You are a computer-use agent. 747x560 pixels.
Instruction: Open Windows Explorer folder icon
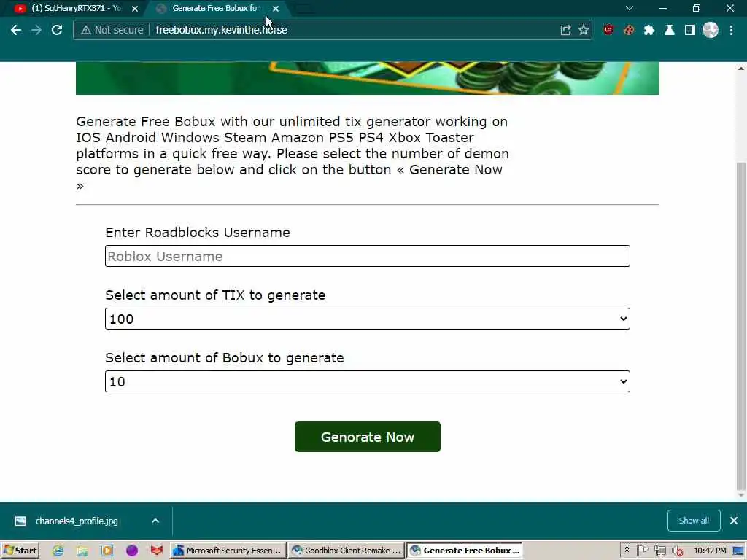[82, 551]
